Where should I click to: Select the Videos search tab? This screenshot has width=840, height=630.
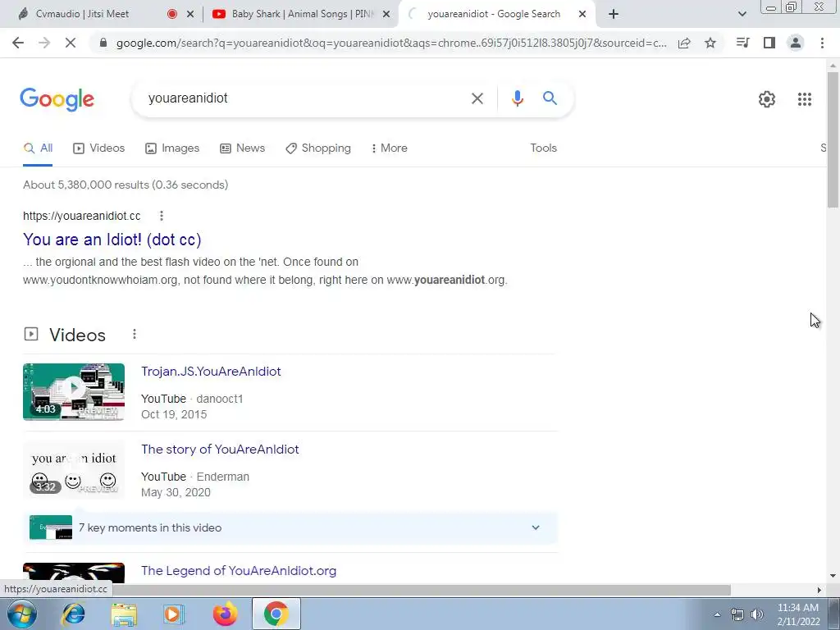[98, 148]
